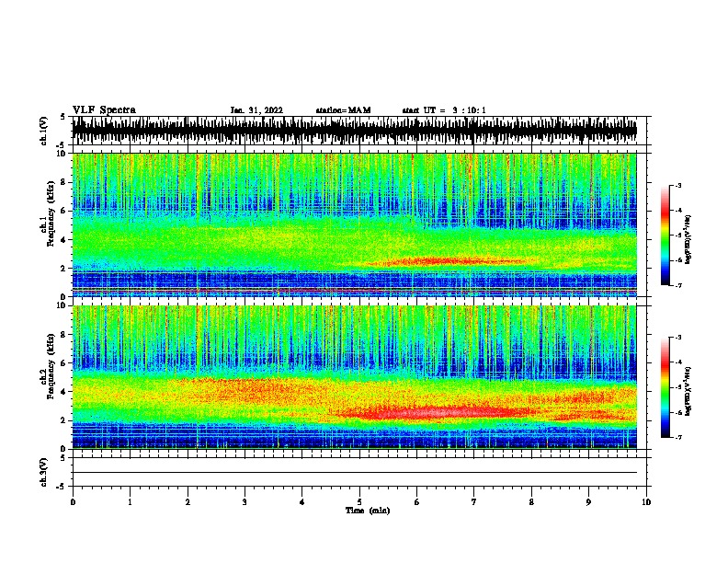Click the ch.1 "Frequency (kHz)" axis label
The image size is (728, 563).
pyautogui.click(x=51, y=214)
